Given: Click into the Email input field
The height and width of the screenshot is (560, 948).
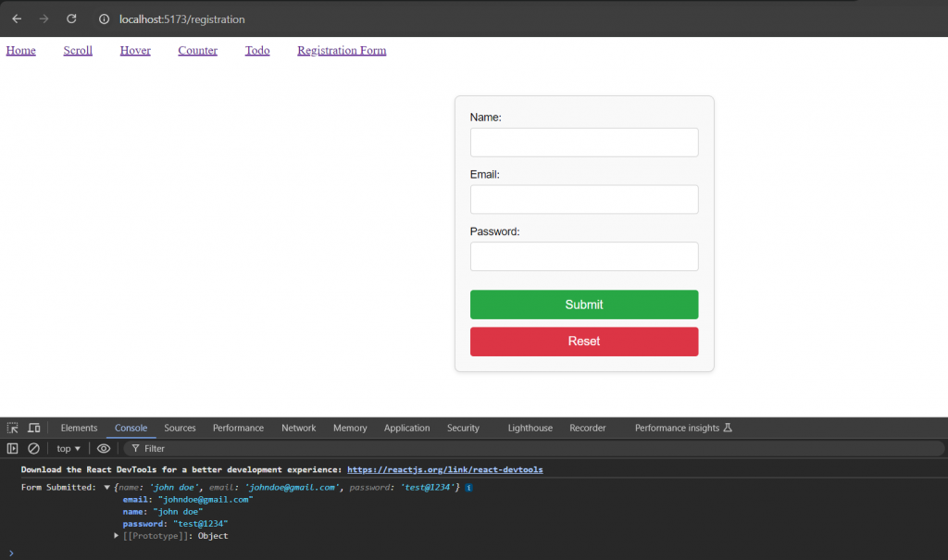Looking at the screenshot, I should tap(584, 199).
